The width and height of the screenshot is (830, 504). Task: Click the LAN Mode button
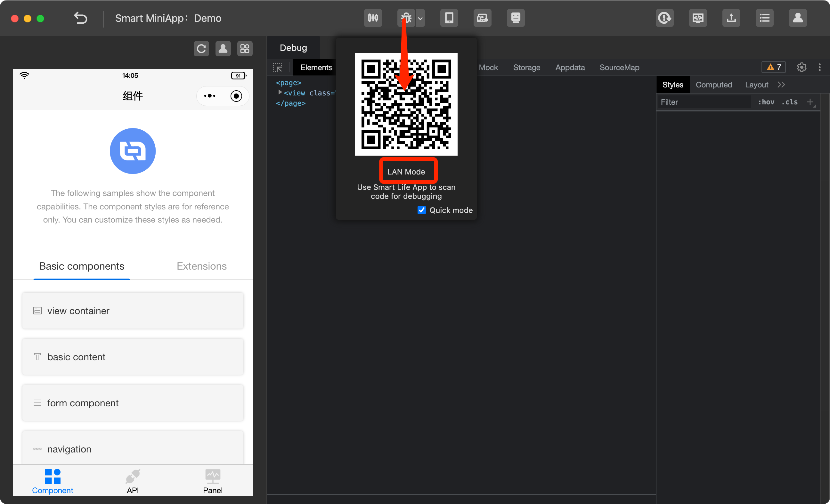pos(406,172)
